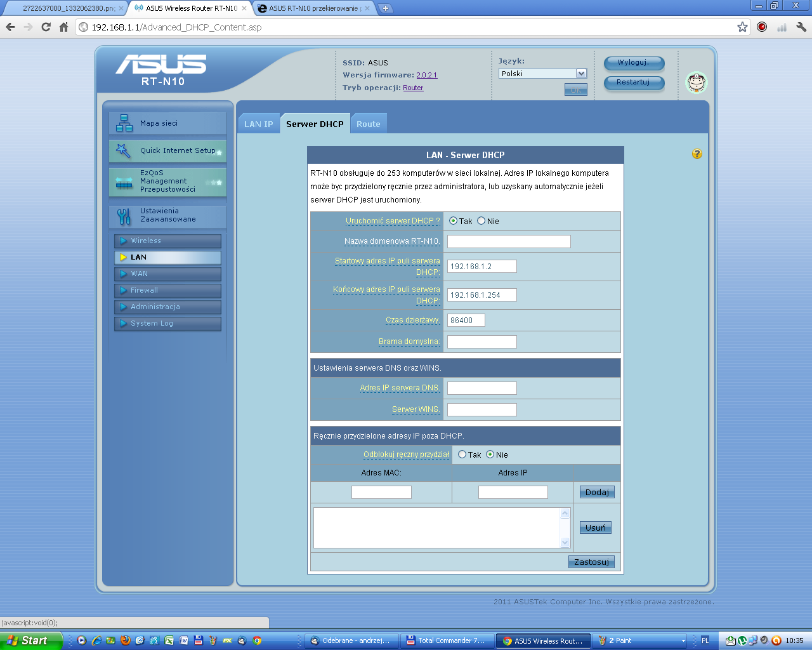Click the ASUS mascot avatar in the header

[696, 83]
